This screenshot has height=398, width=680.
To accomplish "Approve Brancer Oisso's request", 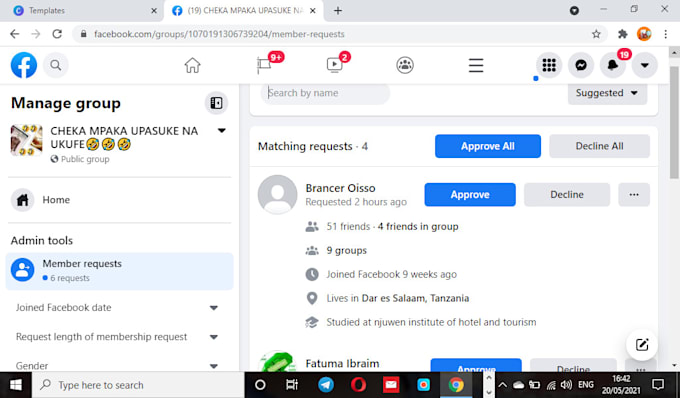I will 470,195.
